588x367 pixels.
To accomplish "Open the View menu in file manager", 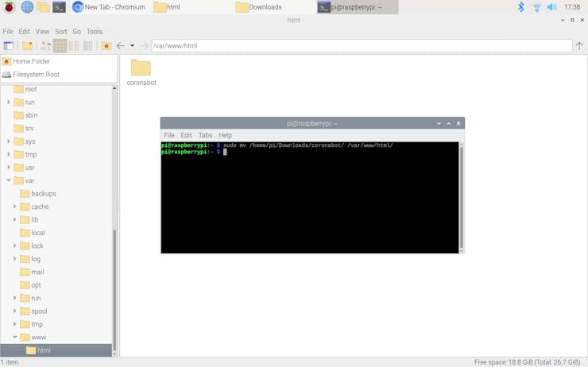I will pos(42,32).
